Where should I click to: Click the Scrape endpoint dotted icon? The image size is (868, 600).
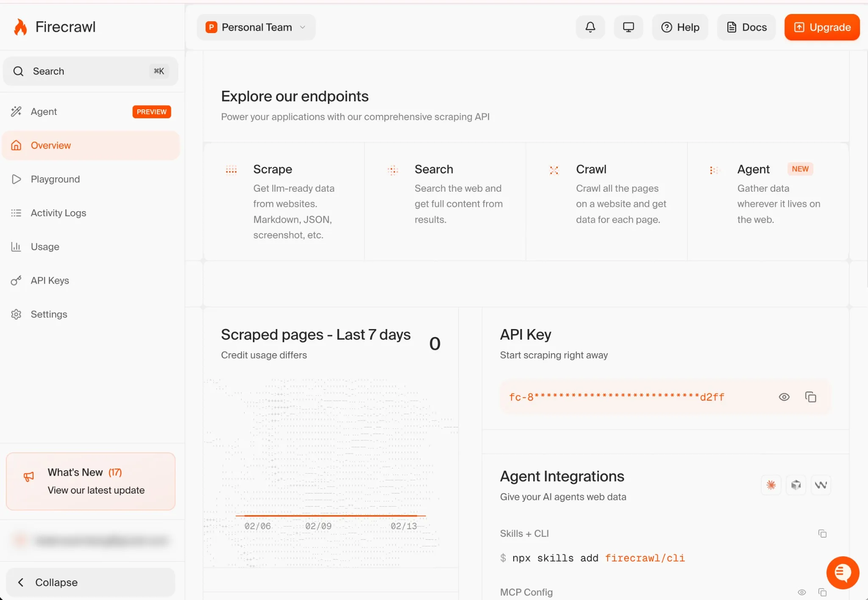coord(231,170)
